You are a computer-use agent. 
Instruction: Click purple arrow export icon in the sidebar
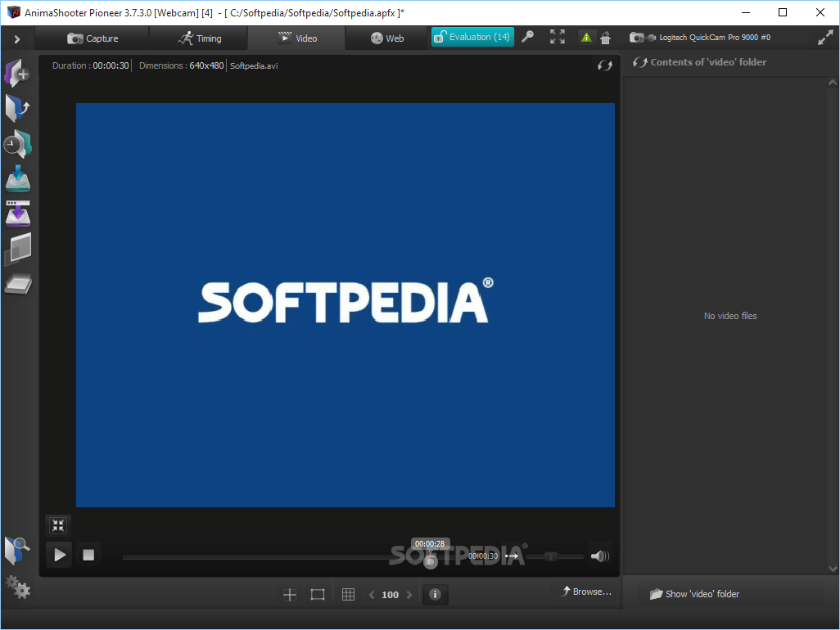(x=18, y=214)
